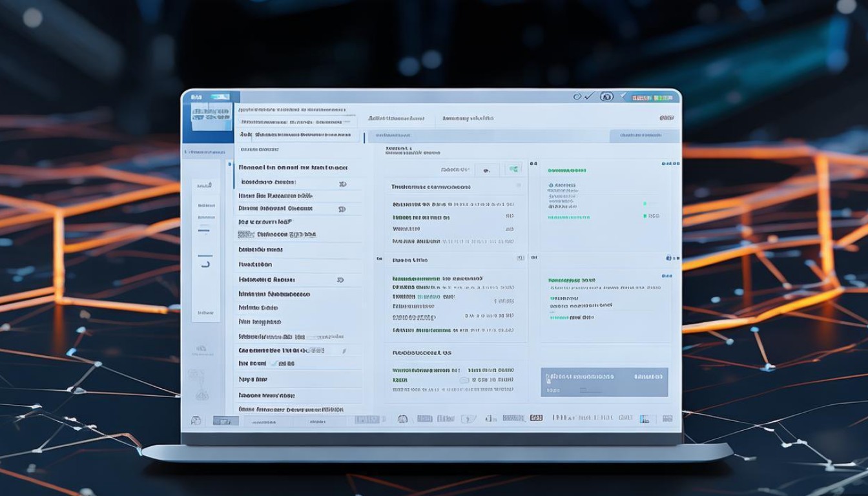Switch to the right-aligned tab in the gray sub-bar
The width and height of the screenshot is (868, 496).
pos(640,136)
